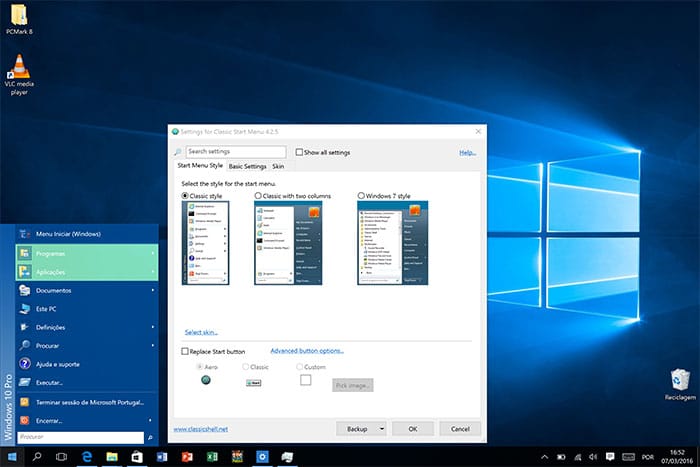Screen dimensions: 700x467
Task: Select the Classic style radio button
Action: (185, 196)
